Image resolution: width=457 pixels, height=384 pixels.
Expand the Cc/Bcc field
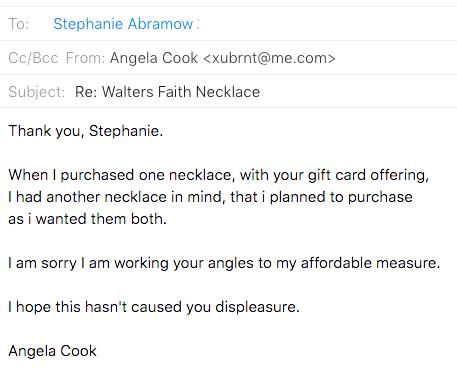pos(33,58)
